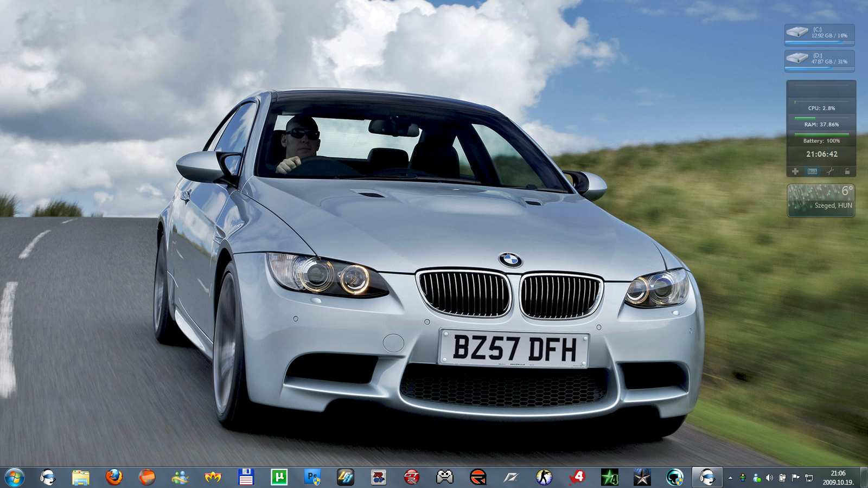Launch µTorrent from the taskbar
This screenshot has height=488, width=868.
279,477
